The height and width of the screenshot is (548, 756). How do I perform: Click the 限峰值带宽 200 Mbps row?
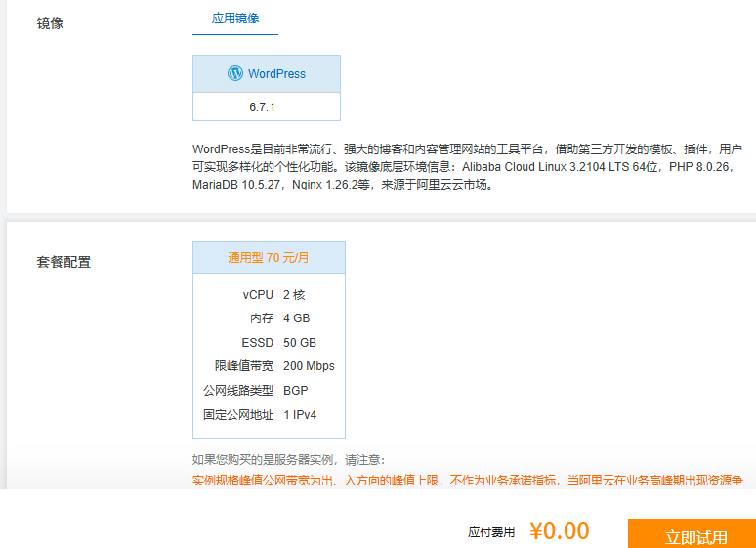tap(269, 366)
